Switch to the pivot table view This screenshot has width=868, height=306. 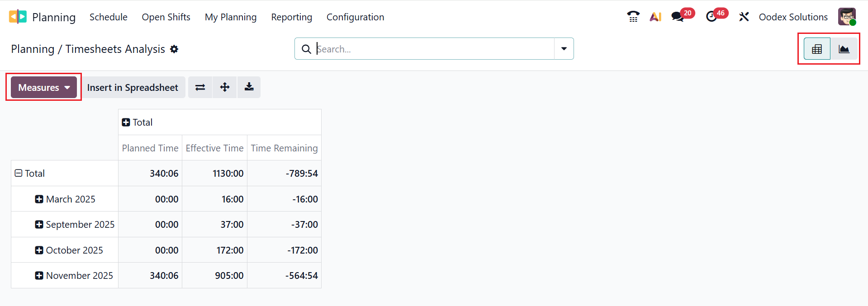pos(817,49)
